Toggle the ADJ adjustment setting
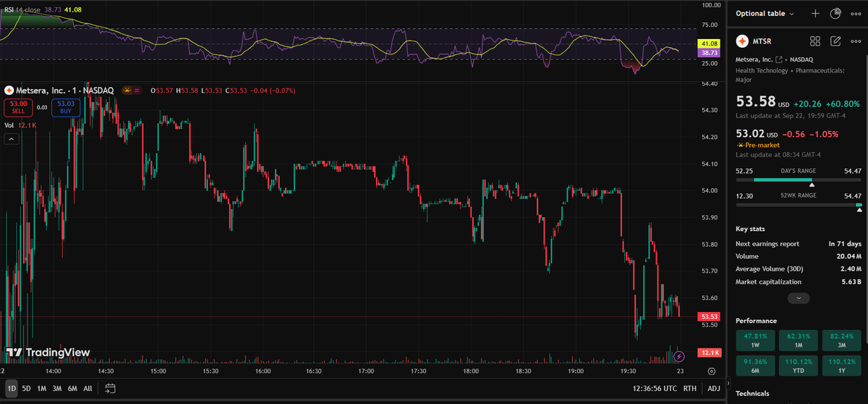Screen dimensions: 868x404 tap(714, 388)
